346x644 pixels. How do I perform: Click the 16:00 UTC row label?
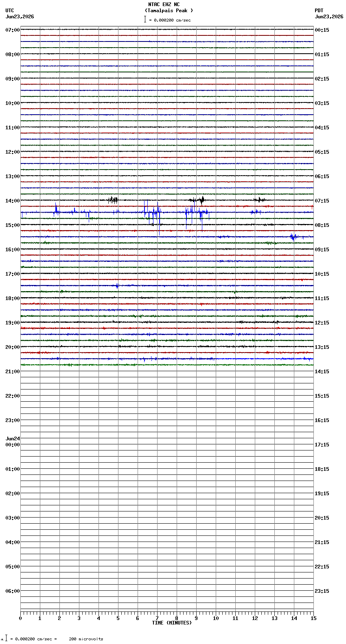tap(13, 250)
